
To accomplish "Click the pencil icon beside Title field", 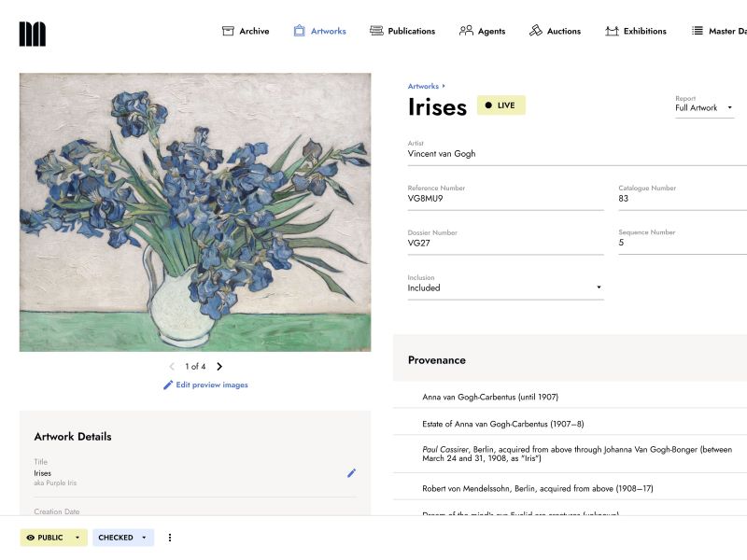I will (x=351, y=473).
